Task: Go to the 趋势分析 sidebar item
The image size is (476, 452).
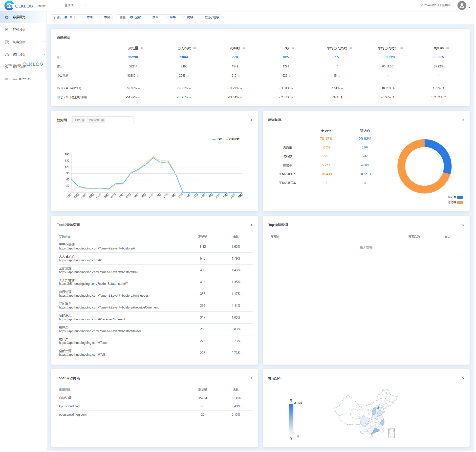Action: (19, 29)
